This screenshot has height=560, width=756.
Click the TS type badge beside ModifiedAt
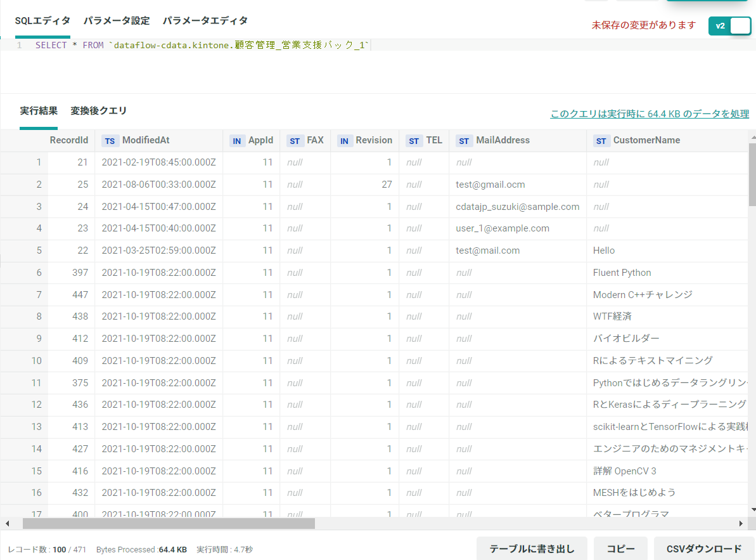pos(110,141)
